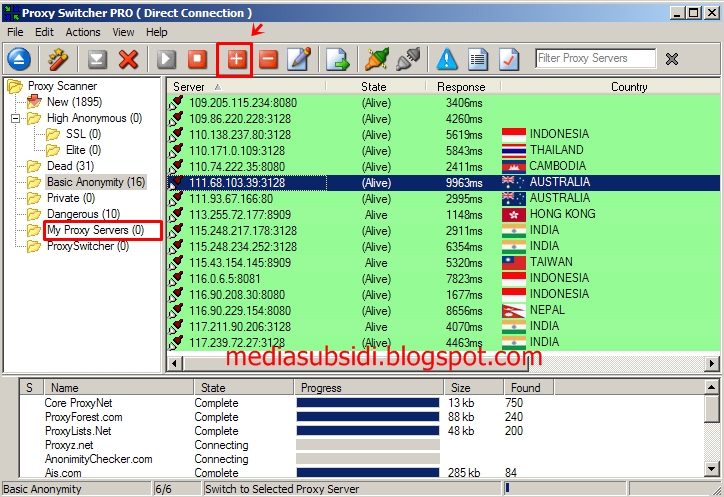This screenshot has height=497, width=724.
Task: Open the Edit menu
Action: [x=44, y=32]
